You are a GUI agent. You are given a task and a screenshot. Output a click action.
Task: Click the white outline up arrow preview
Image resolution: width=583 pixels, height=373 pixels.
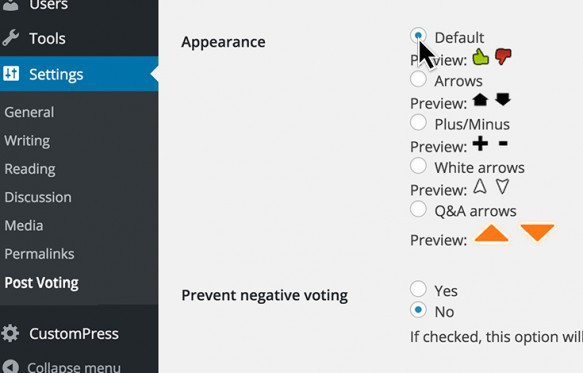[x=480, y=187]
